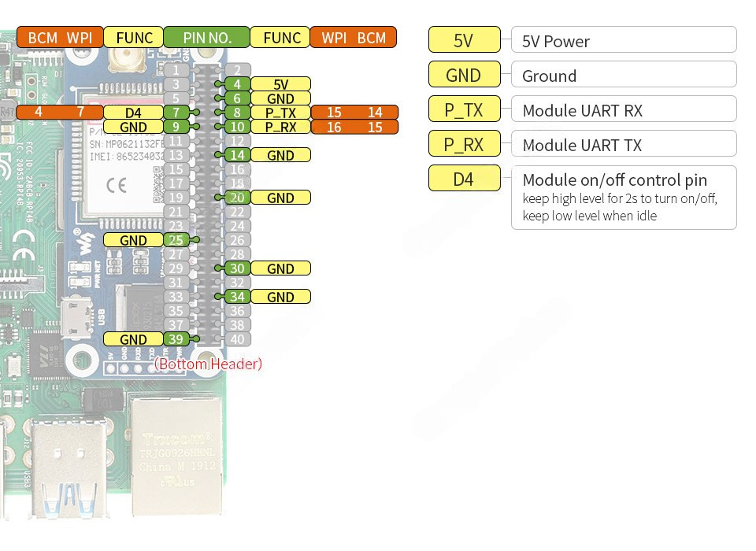Select green pin number 39
Image resolution: width=756 pixels, height=551 pixels.
click(176, 339)
